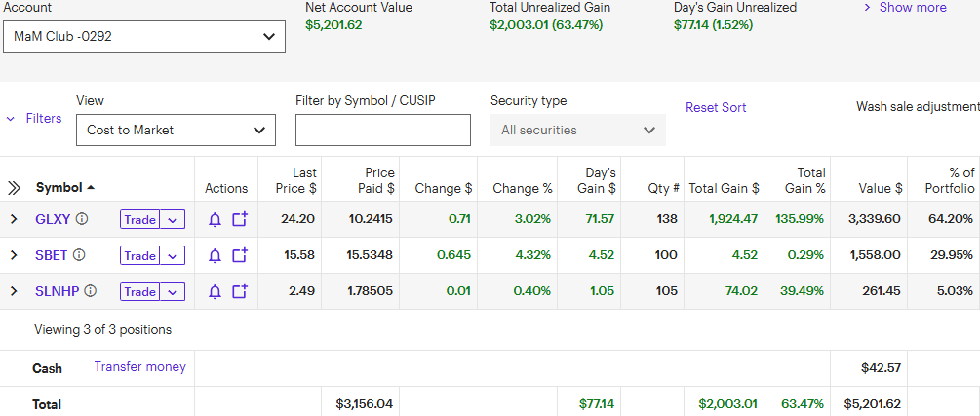This screenshot has width=980, height=416.
Task: Click the alert bell icon for SBET
Action: (x=216, y=256)
